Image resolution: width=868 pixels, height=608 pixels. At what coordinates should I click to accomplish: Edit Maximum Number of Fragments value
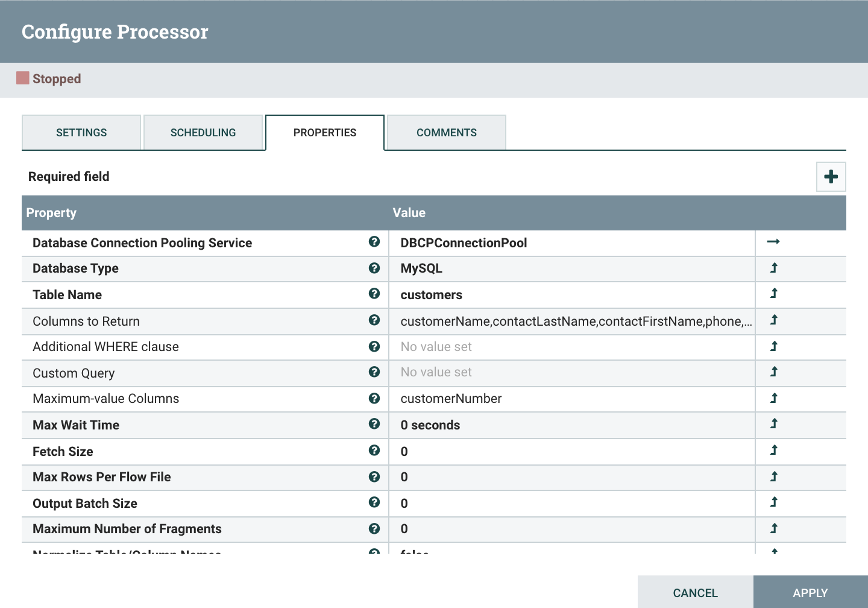coord(572,529)
